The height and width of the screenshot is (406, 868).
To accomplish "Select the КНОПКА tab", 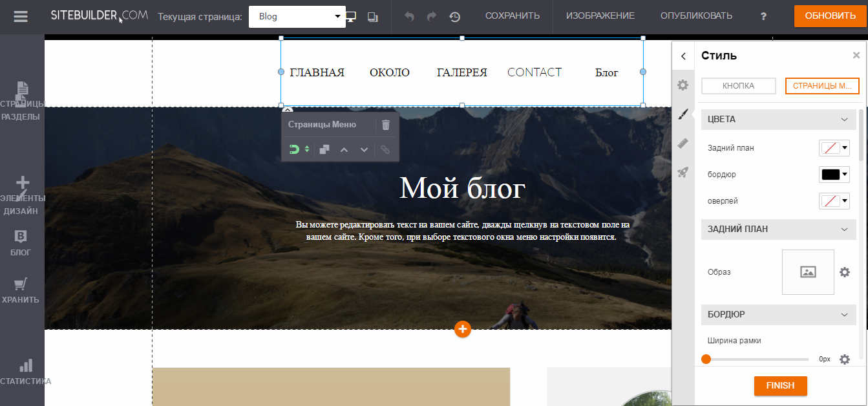I will coord(738,86).
